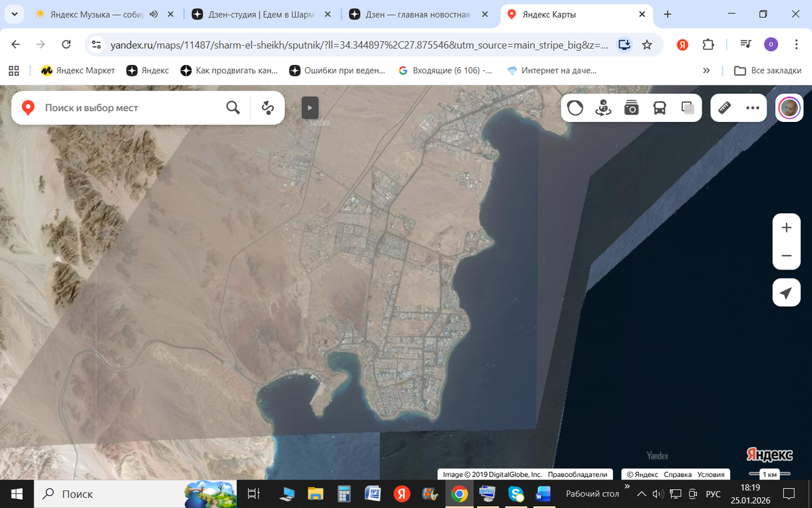Open the apps grid in bookmarks bar

coord(14,70)
